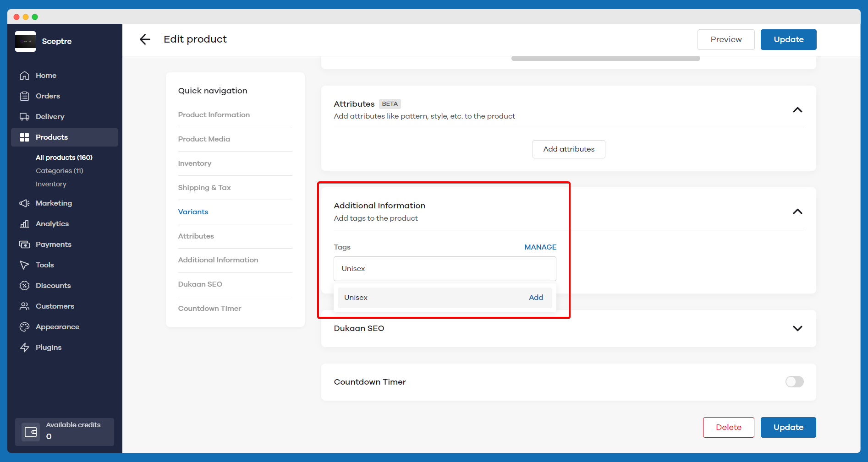Click the Appearance palette icon

coord(24,327)
